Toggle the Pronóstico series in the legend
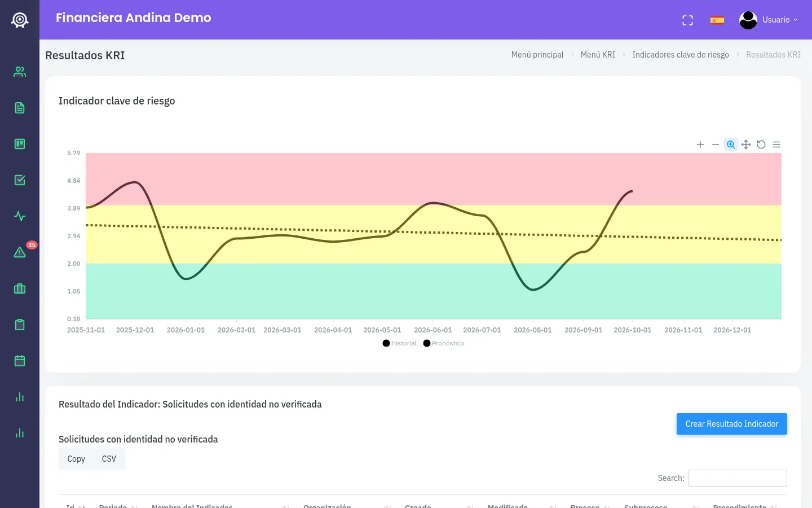This screenshot has height=508, width=812. coord(444,343)
